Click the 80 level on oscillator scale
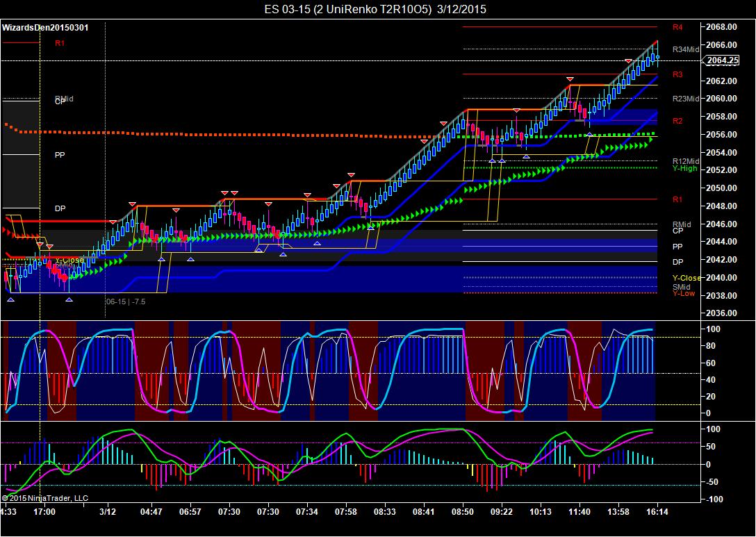The height and width of the screenshot is (537, 756). click(710, 346)
